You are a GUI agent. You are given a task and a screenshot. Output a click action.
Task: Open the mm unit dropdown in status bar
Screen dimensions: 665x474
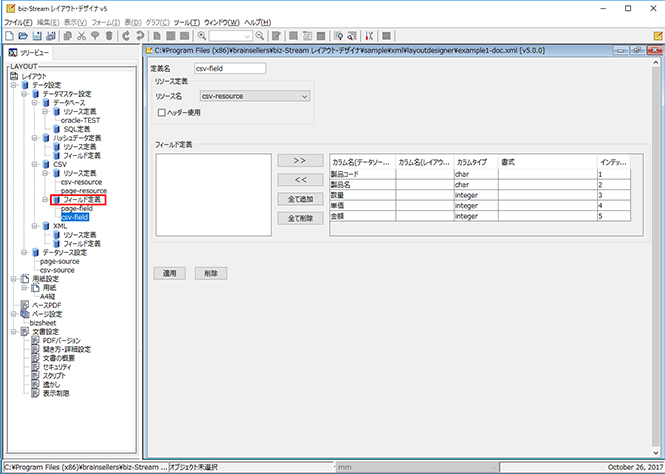416,467
